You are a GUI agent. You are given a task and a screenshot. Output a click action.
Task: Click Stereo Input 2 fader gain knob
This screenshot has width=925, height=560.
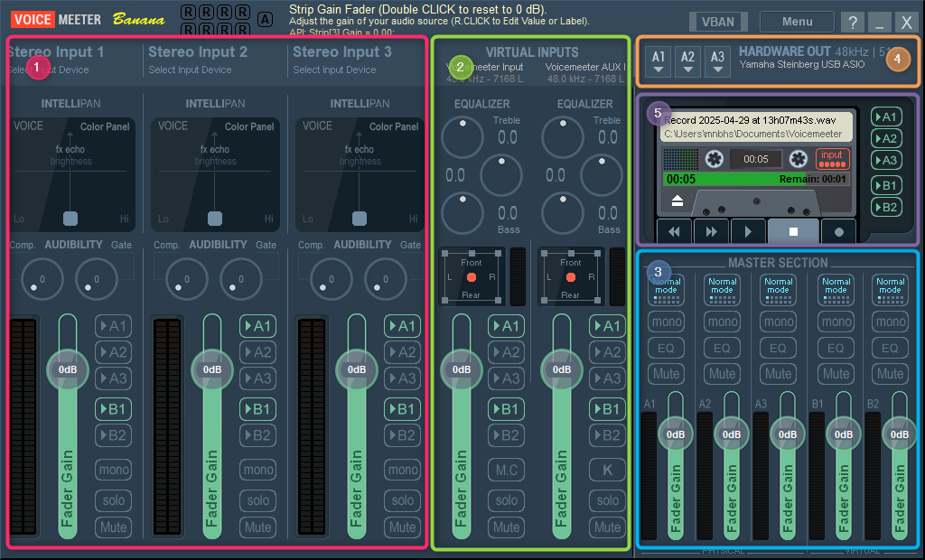[212, 370]
